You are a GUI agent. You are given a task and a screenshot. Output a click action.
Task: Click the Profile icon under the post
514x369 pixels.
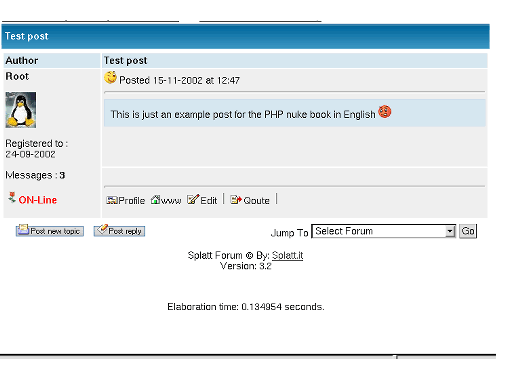112,200
